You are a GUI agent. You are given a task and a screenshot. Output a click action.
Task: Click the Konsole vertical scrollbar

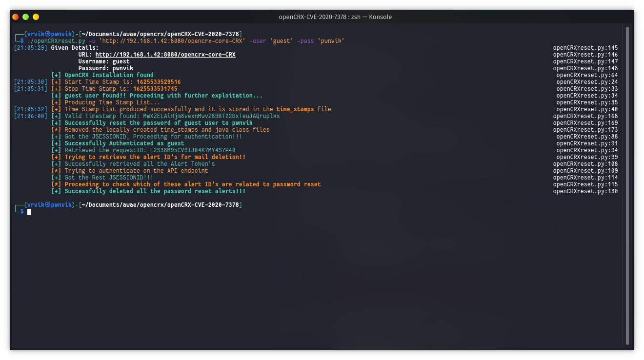(627, 185)
